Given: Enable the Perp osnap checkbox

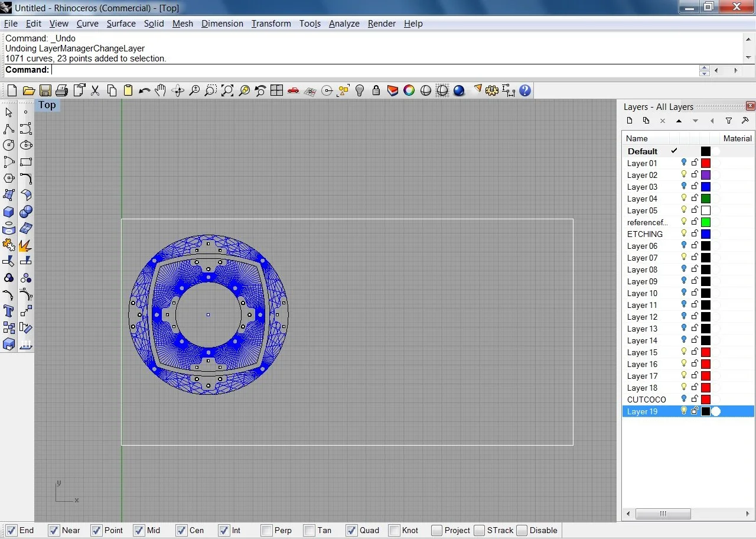Looking at the screenshot, I should point(266,530).
